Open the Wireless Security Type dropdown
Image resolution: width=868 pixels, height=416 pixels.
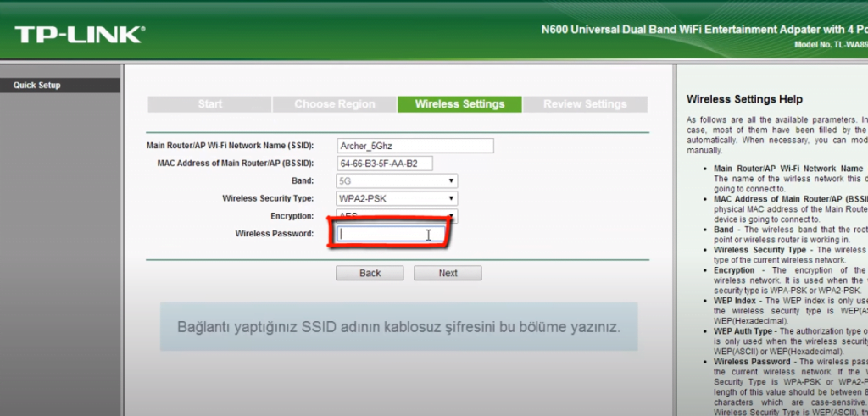click(397, 198)
